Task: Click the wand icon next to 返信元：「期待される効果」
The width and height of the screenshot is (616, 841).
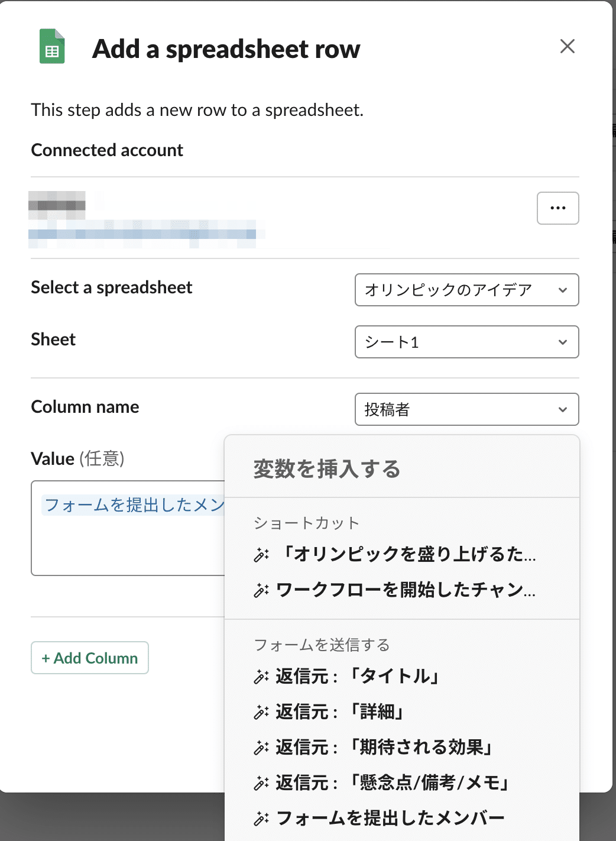Action: 260,748
